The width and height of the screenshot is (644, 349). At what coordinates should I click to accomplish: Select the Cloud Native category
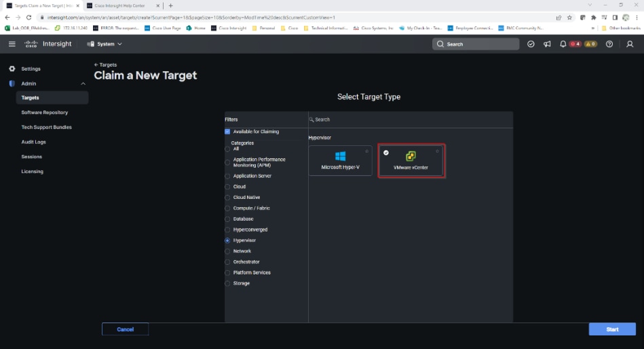pyautogui.click(x=227, y=198)
